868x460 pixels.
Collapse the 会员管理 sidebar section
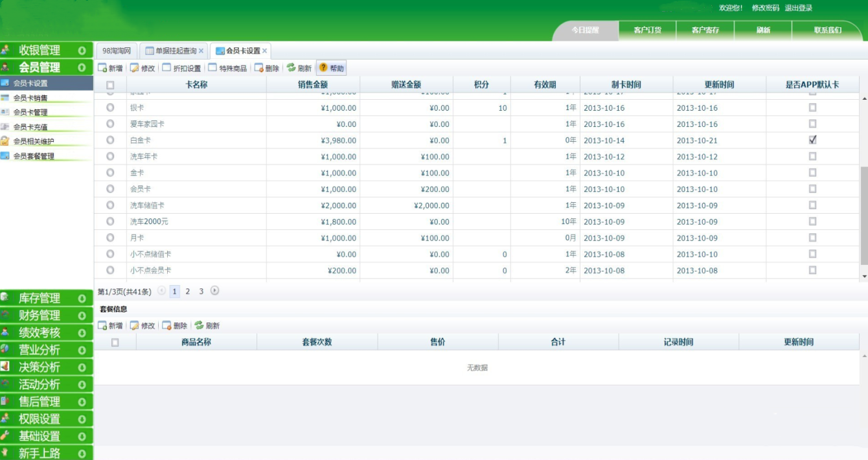click(x=47, y=67)
